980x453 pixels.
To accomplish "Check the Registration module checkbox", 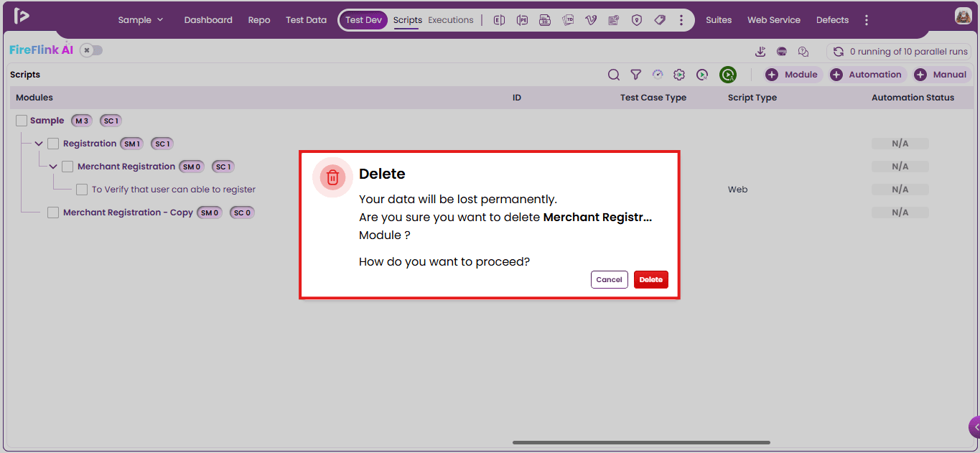I will [53, 144].
